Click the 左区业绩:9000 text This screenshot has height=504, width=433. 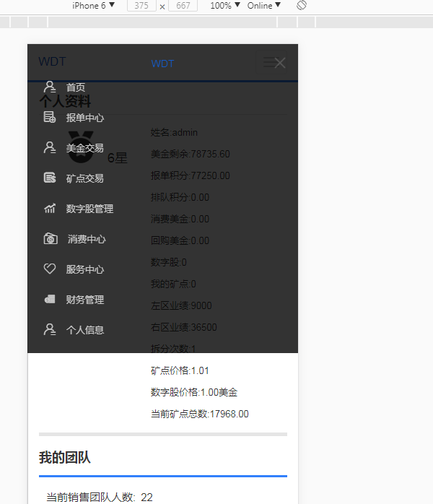click(x=181, y=305)
